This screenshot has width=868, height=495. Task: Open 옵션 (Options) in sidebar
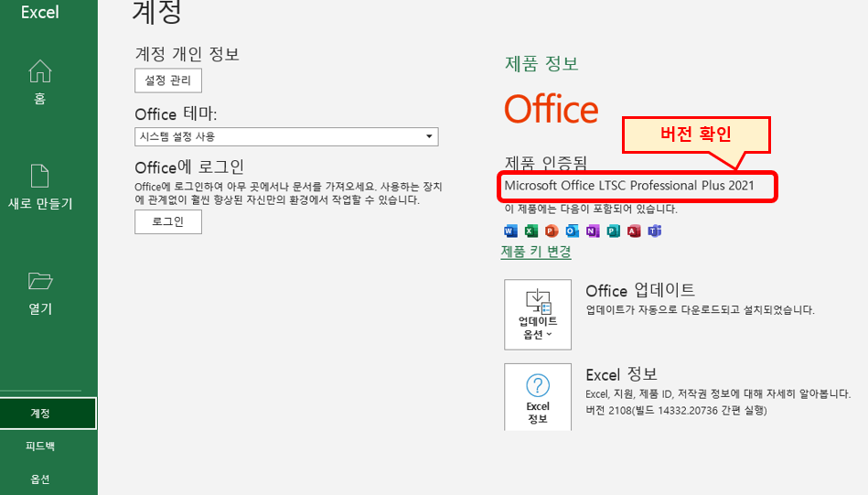pos(40,479)
